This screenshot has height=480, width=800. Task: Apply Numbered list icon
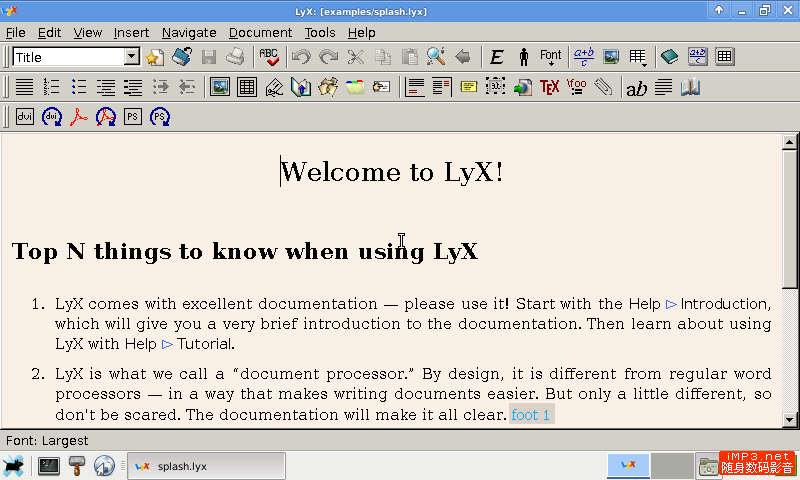pyautogui.click(x=51, y=87)
